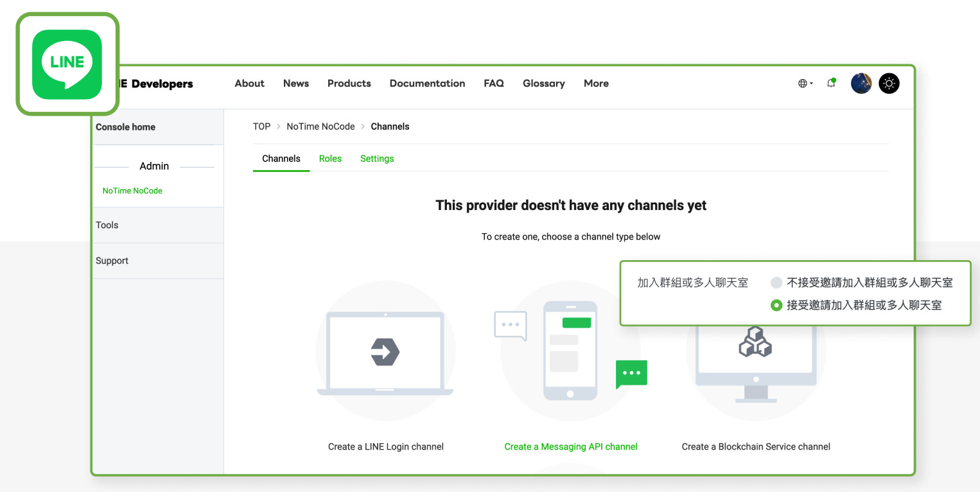Open the notifications bell
Screen dimensions: 980x492
(x=832, y=83)
